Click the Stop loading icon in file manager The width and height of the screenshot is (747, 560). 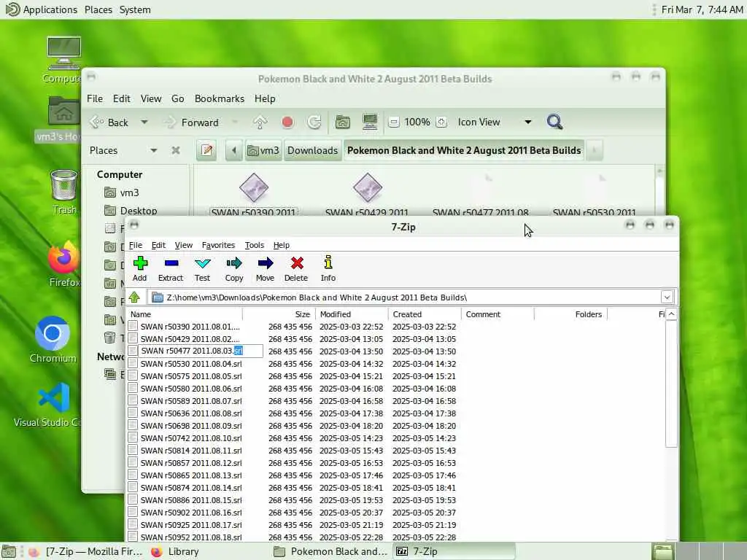point(287,122)
